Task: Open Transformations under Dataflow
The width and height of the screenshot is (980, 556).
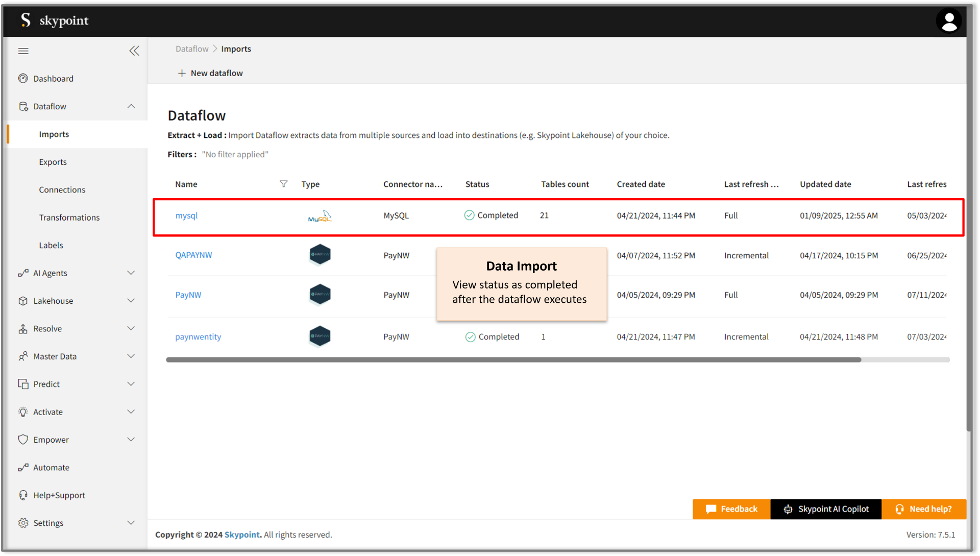Action: (x=69, y=217)
